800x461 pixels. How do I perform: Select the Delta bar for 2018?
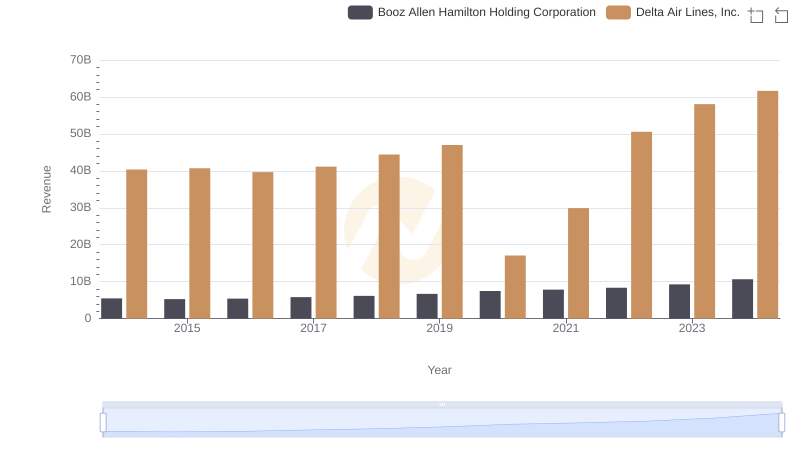pos(389,237)
